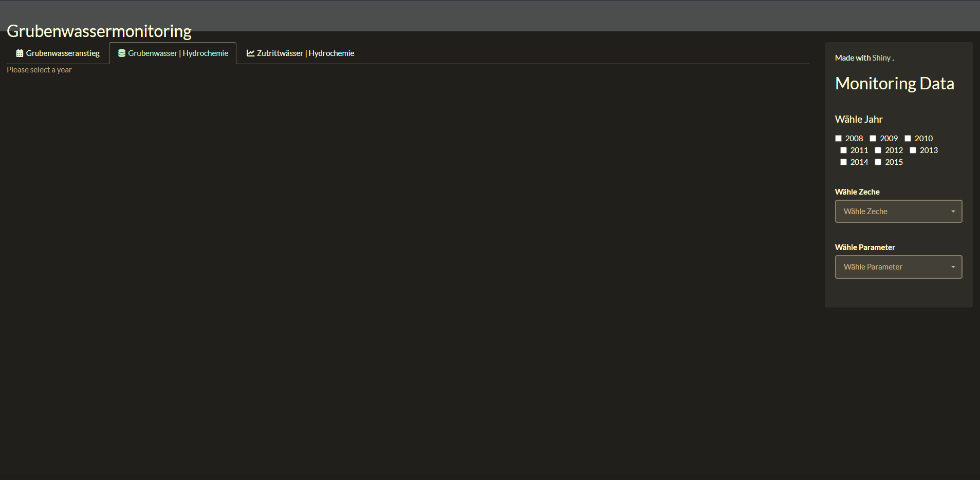This screenshot has width=980, height=480.
Task: Click the database icon on Grubenwasser tab
Action: 122,53
